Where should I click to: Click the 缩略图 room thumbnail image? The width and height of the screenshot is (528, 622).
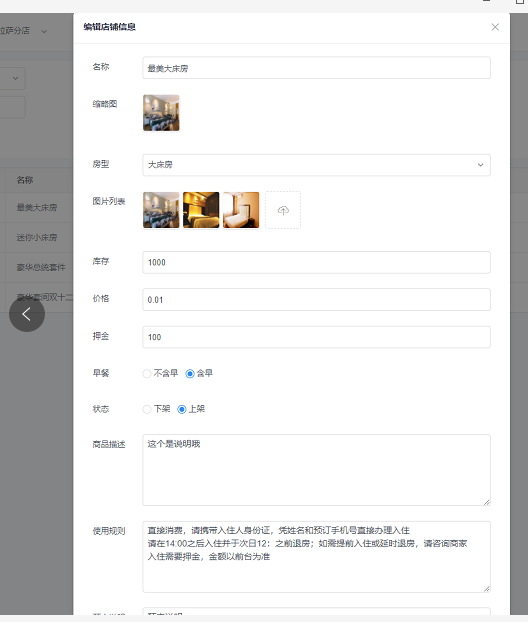[161, 113]
